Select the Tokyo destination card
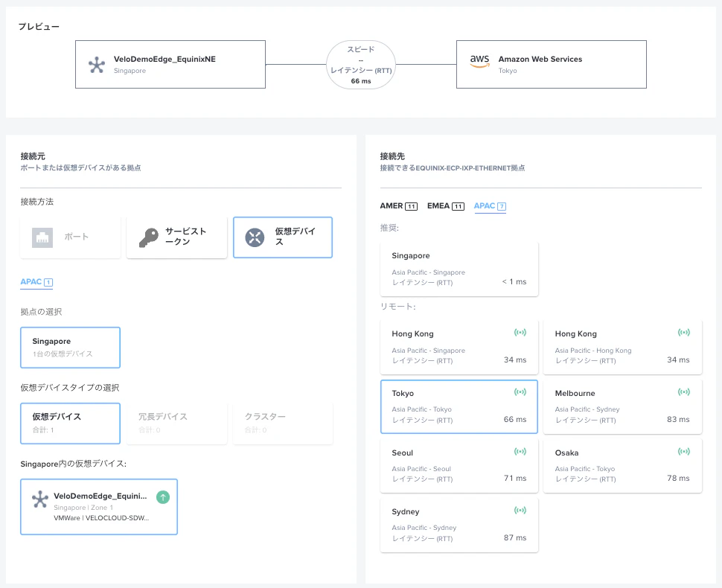This screenshot has width=722, height=588. (x=459, y=407)
